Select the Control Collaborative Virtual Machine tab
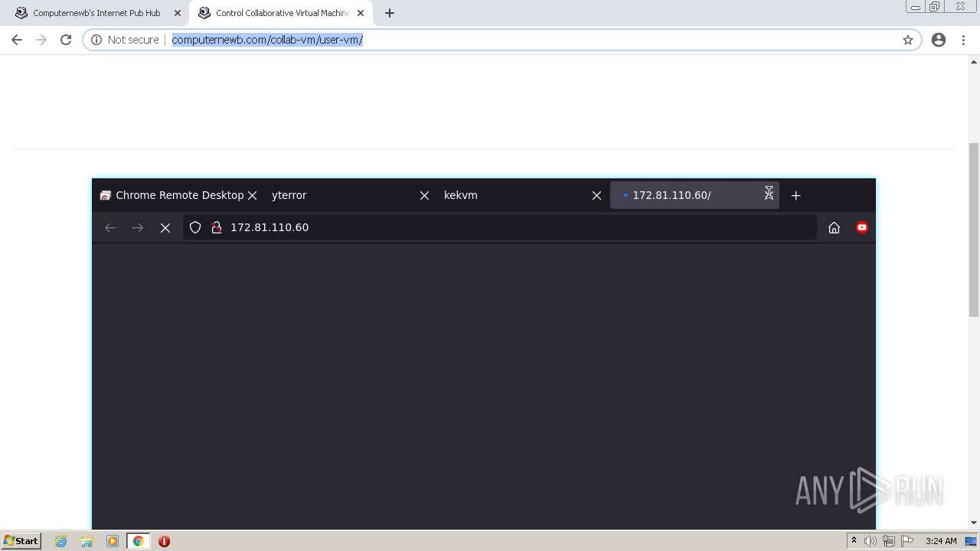 point(282,13)
